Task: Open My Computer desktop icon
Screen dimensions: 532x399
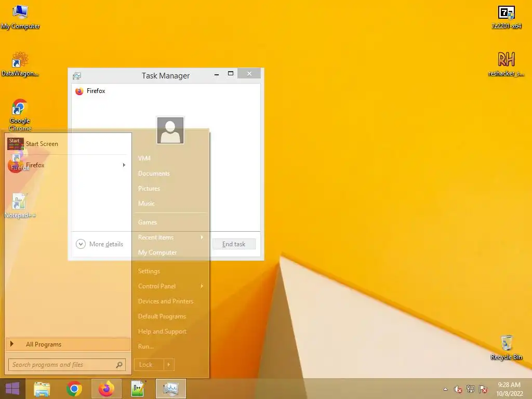Action: pos(20,17)
